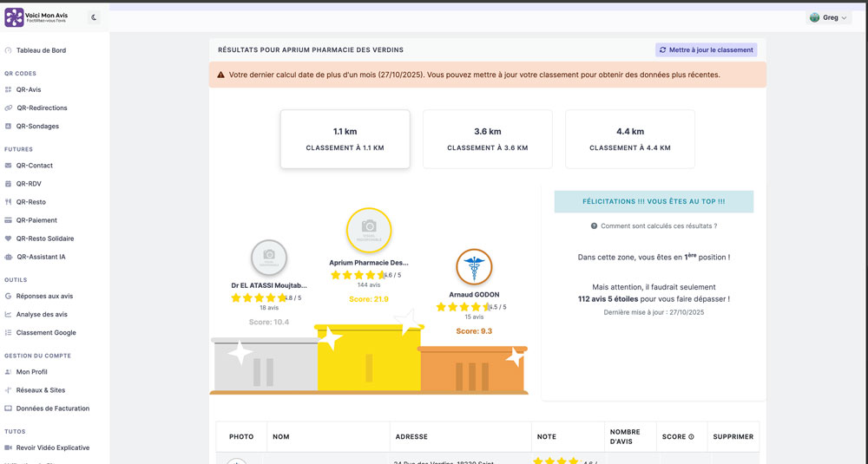Open the Greg user dropdown menu
The height and width of the screenshot is (464, 868).
[x=828, y=17]
